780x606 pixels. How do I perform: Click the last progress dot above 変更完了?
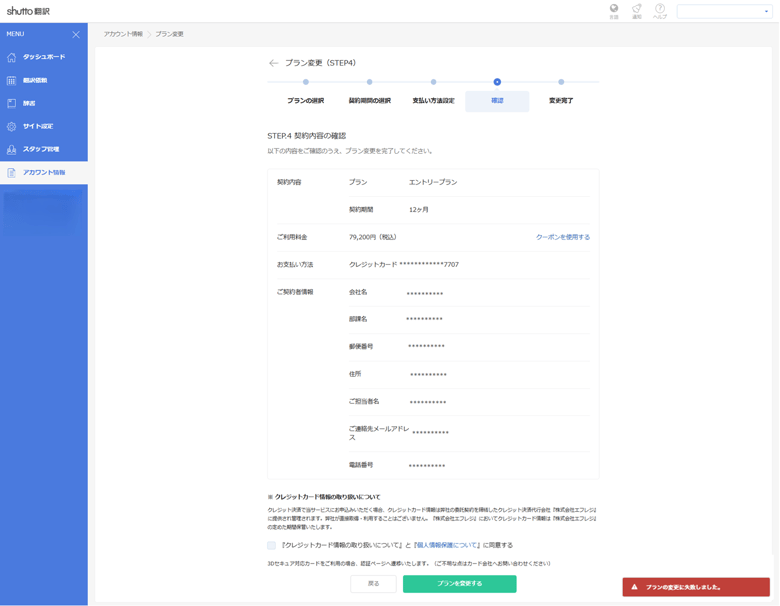561,82
